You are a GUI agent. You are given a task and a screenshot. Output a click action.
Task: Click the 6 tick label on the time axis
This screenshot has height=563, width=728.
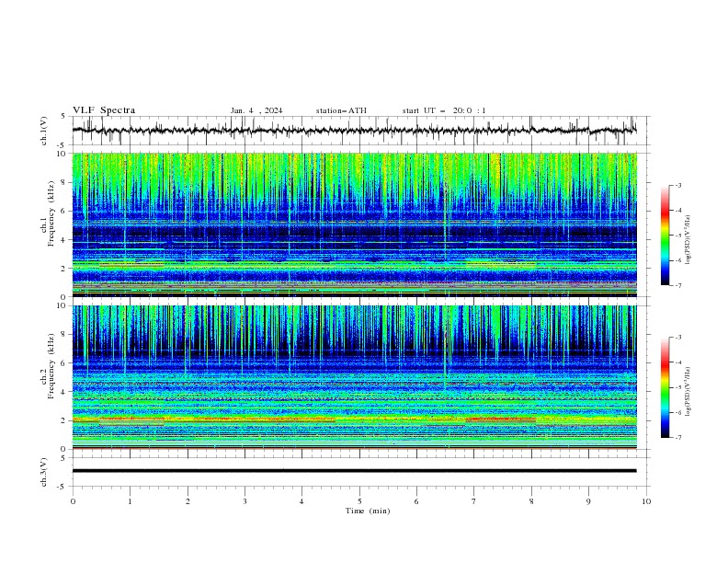point(416,501)
